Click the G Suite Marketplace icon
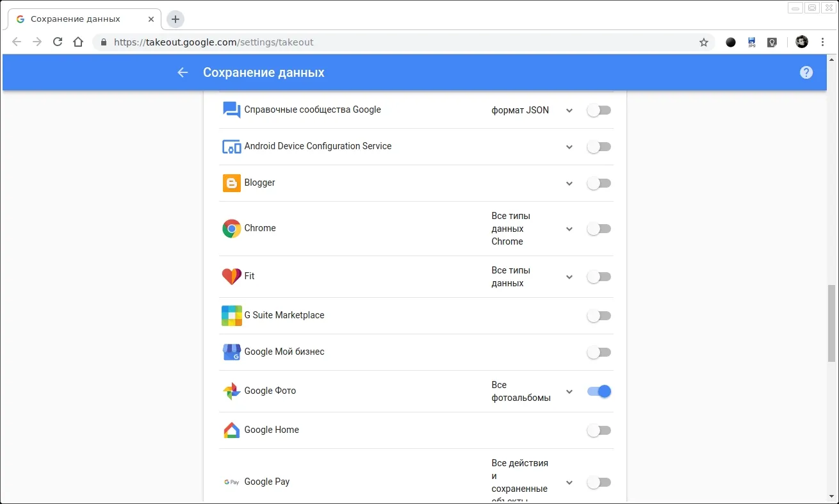 [x=231, y=316]
